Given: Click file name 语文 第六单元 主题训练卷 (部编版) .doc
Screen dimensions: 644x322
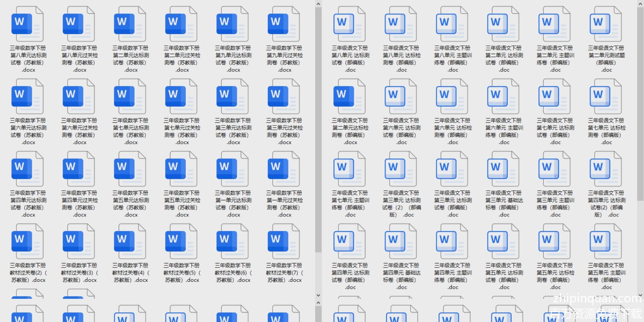Looking at the screenshot, I should [504, 131].
